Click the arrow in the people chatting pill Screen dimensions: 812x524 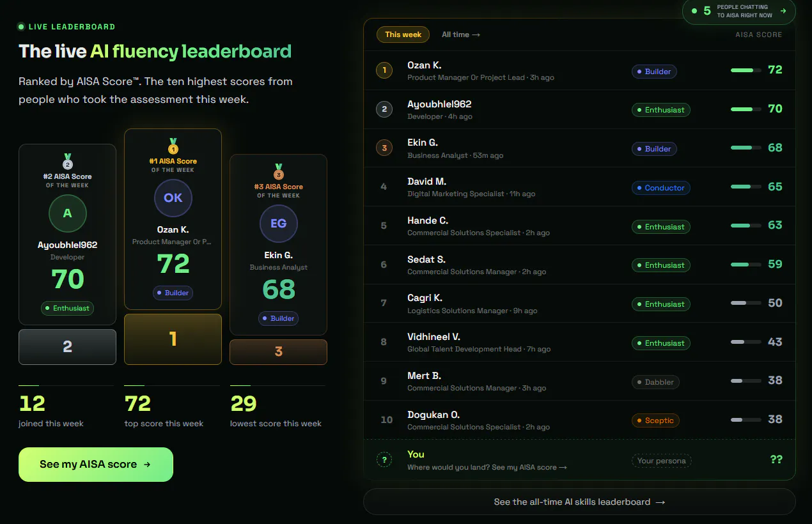point(783,11)
